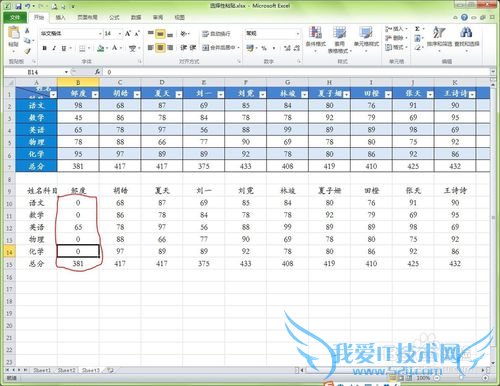
Task: Click the Merge and Center button
Action: tap(221, 48)
